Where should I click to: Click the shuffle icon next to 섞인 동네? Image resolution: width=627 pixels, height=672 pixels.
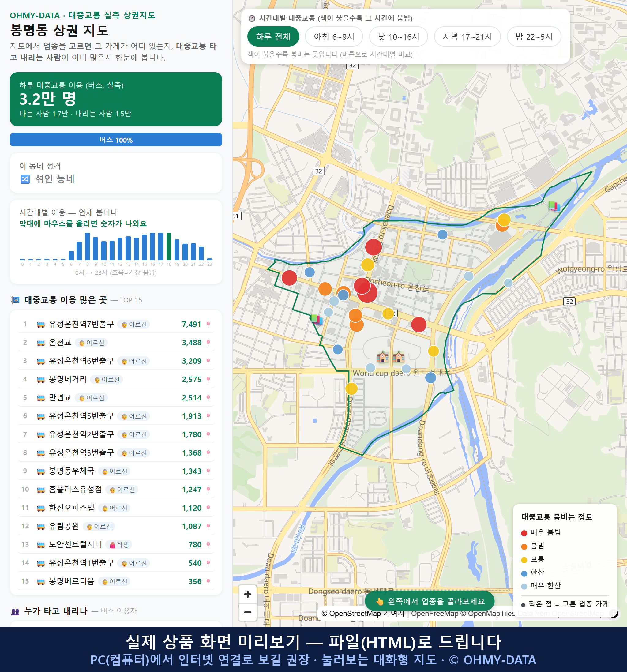pyautogui.click(x=25, y=179)
